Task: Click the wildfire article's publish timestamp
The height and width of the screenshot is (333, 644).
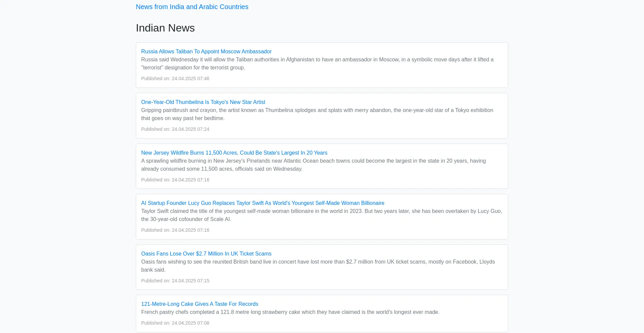Action: (x=175, y=180)
